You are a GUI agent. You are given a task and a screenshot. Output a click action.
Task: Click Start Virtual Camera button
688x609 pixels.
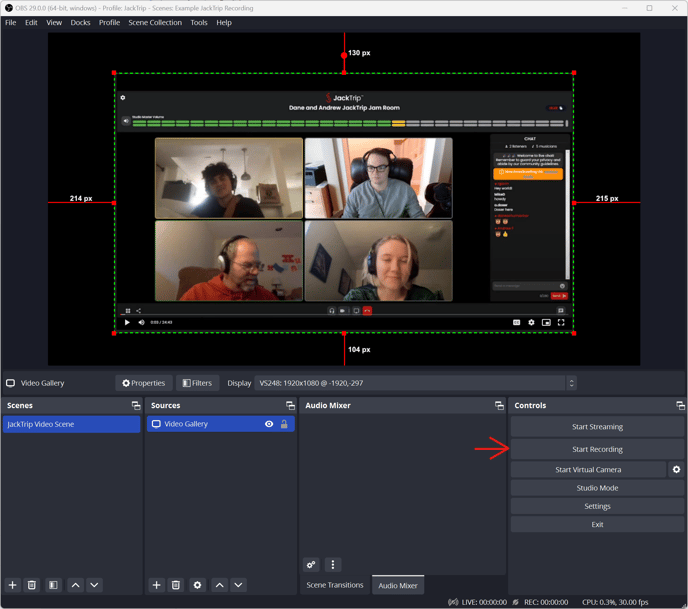point(588,469)
